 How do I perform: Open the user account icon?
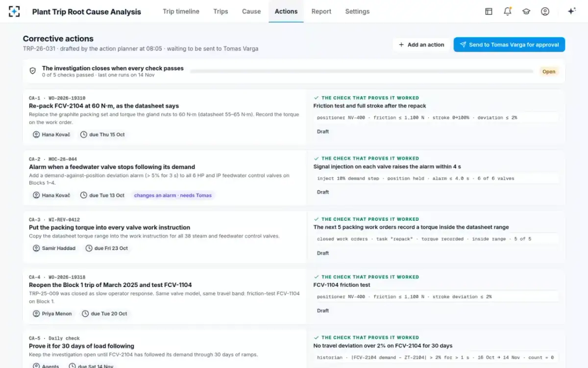[x=545, y=11]
